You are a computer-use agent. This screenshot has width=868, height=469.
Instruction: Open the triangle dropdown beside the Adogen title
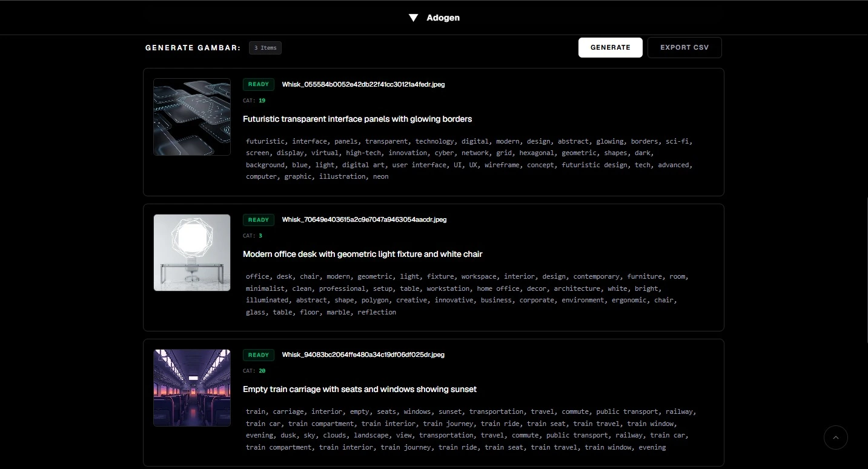(x=414, y=18)
